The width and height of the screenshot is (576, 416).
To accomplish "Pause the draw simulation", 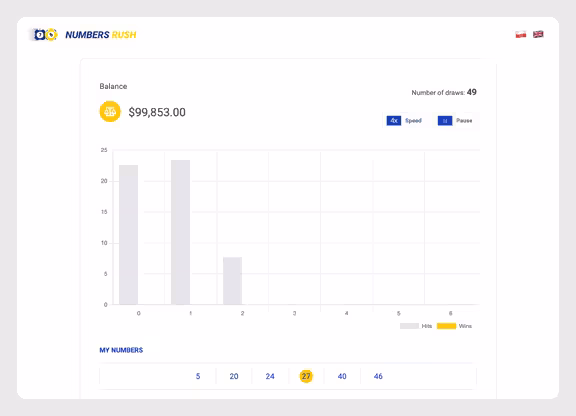I will (x=445, y=121).
